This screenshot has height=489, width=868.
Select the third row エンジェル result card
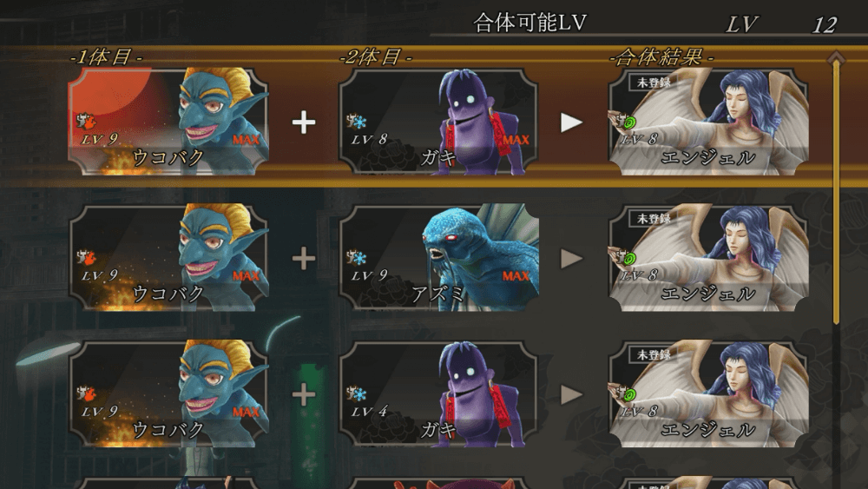click(x=708, y=394)
